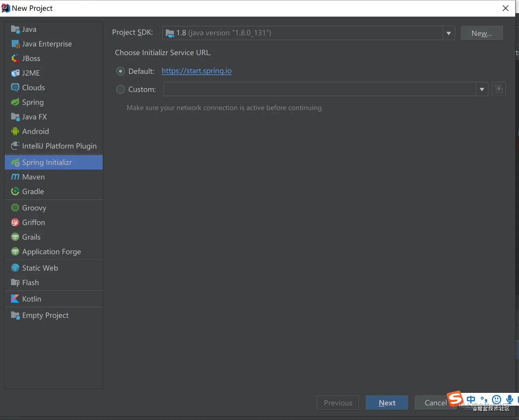This screenshot has height=420, width=519.
Task: Choose Java Enterprise project type label
Action: tap(47, 44)
